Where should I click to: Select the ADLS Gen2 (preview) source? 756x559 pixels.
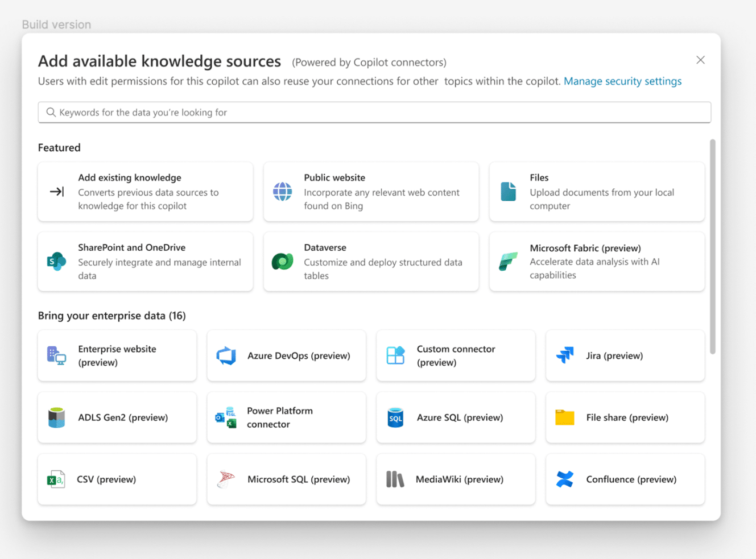pyautogui.click(x=117, y=417)
